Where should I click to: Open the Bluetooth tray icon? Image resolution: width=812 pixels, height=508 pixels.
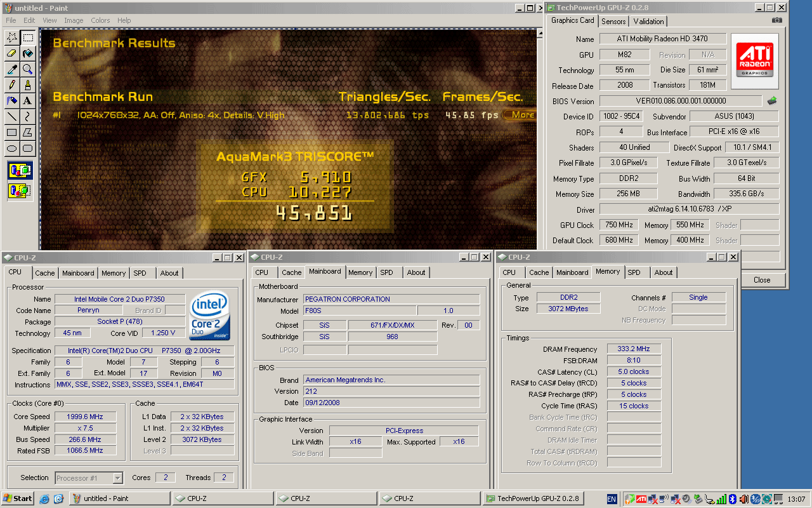[732, 498]
